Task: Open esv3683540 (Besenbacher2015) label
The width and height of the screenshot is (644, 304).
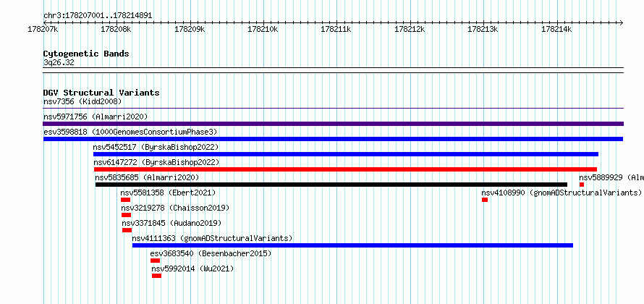Action: click(x=211, y=253)
